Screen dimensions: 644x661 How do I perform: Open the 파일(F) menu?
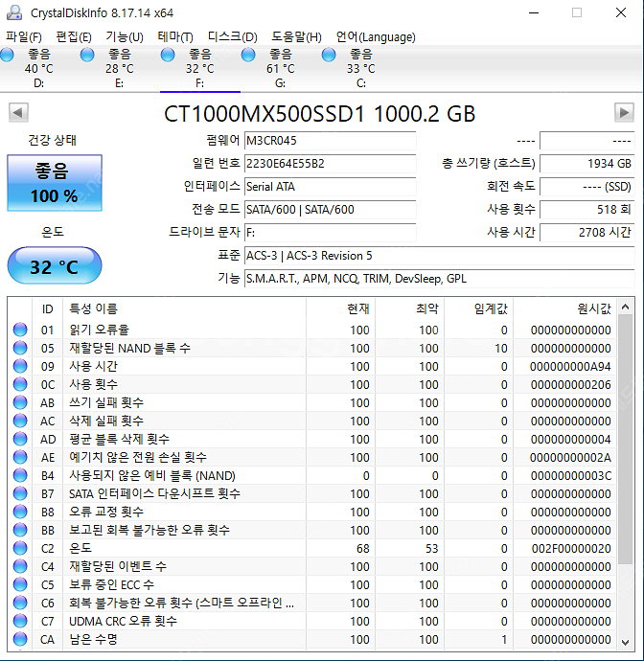(x=24, y=37)
